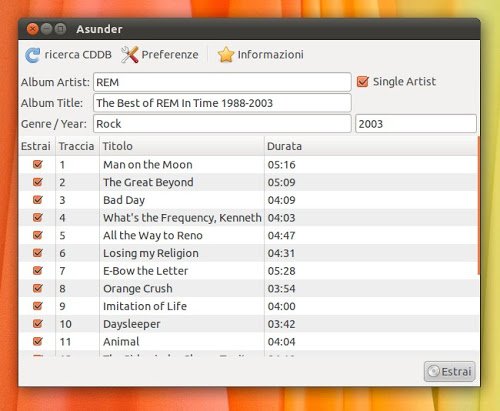Click the Titolo column header
The width and height of the screenshot is (500, 411).
[x=182, y=146]
